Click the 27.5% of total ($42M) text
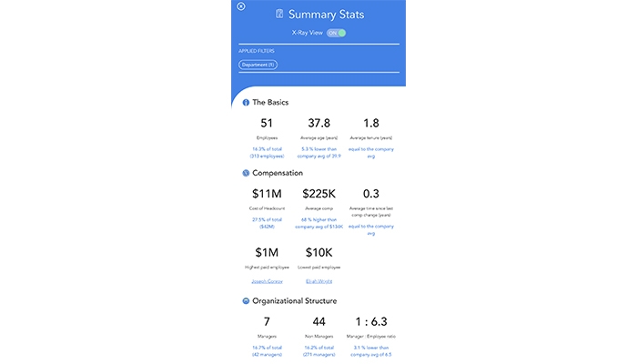This screenshot has width=637, height=364. coord(267,224)
